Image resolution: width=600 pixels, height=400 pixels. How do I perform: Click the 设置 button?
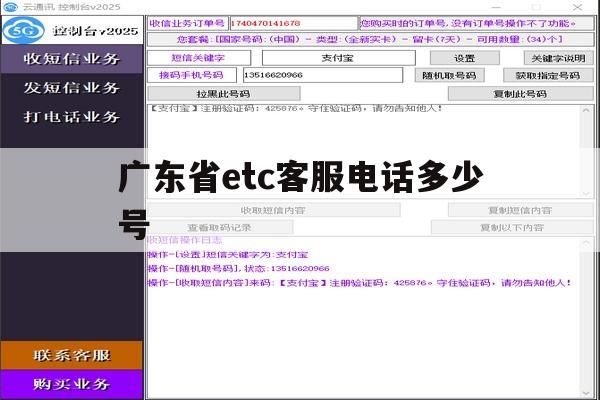tap(465, 58)
